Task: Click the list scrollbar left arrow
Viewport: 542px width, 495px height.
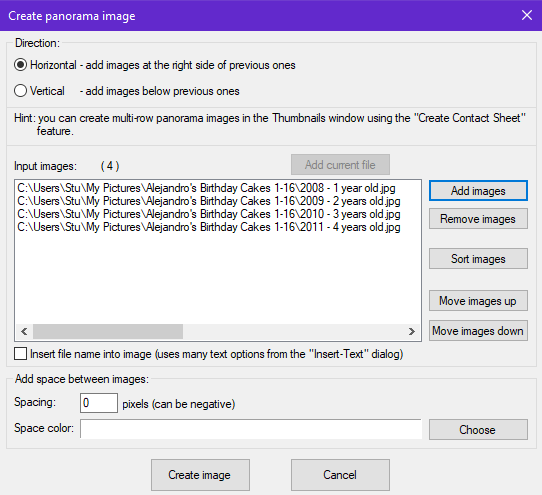Action: click(24, 331)
